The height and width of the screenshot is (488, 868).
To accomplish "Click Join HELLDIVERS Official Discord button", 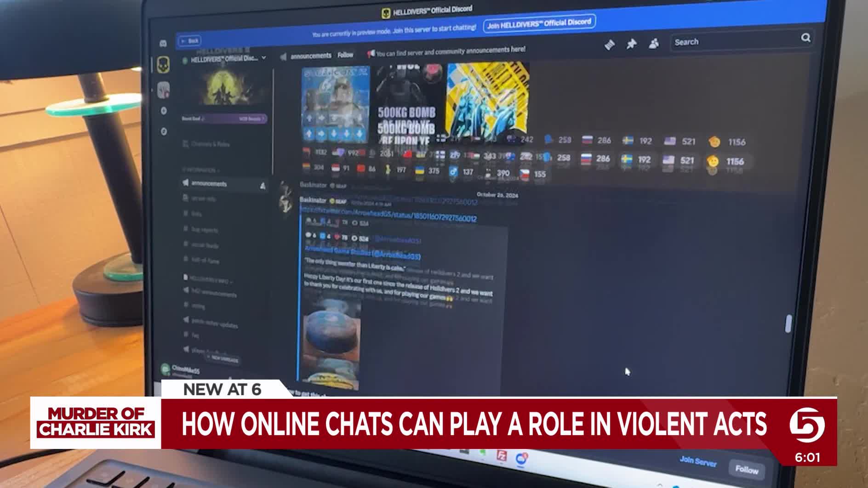I will (x=539, y=23).
